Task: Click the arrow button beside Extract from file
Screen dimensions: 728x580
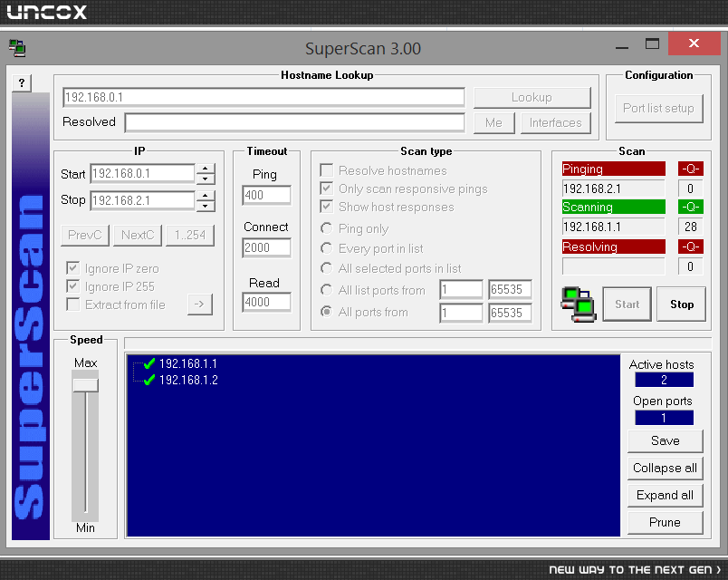Action: tap(200, 304)
